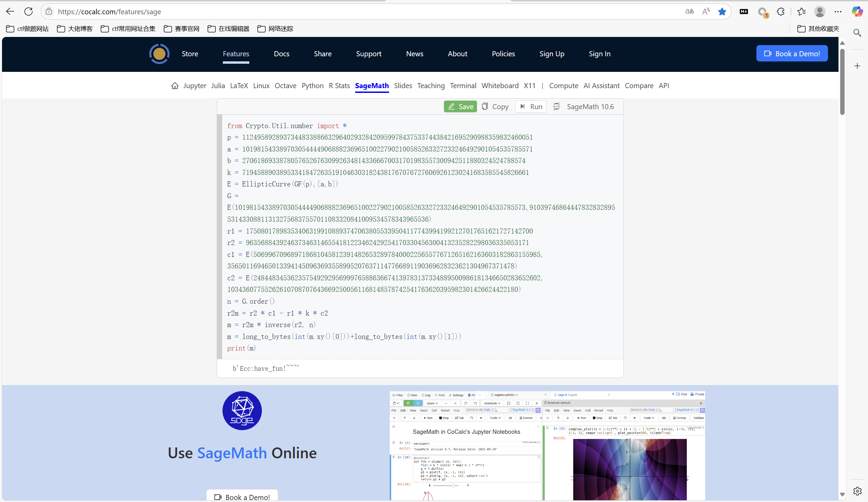This screenshot has width=868, height=502.
Task: Click the blue Book a Demo! button in header
Action: coord(792,53)
